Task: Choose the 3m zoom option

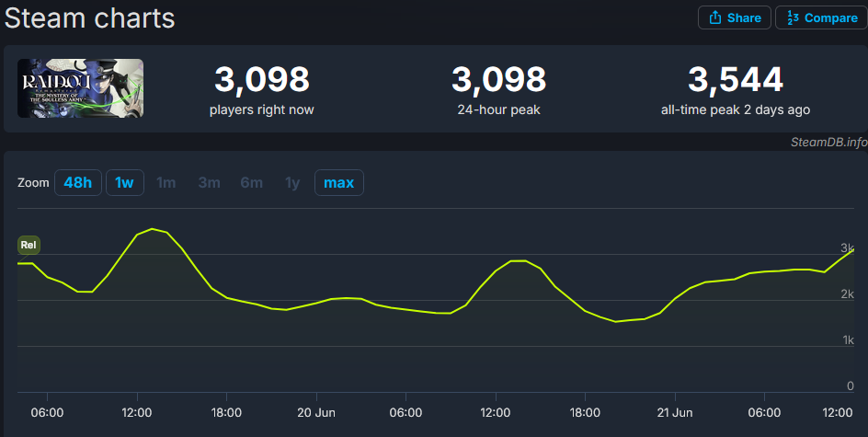Action: (x=210, y=183)
